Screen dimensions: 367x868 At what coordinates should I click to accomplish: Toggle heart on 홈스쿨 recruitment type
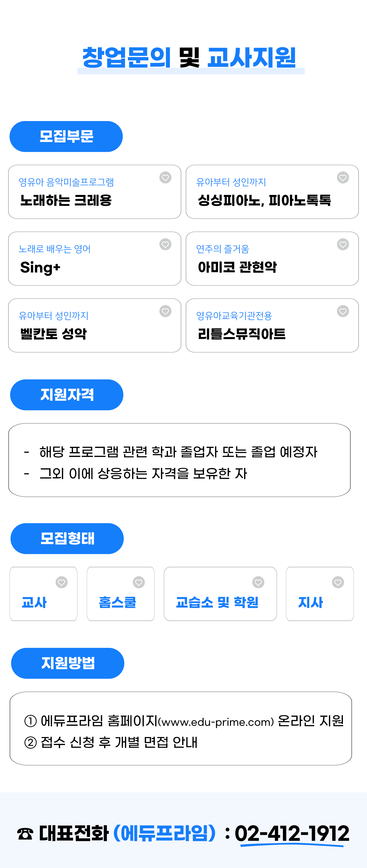[139, 582]
